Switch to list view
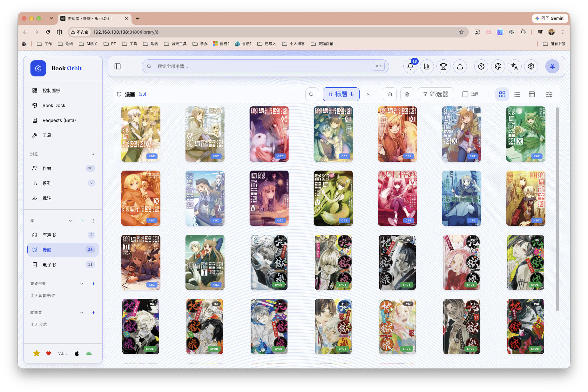This screenshot has width=588, height=392. point(517,94)
